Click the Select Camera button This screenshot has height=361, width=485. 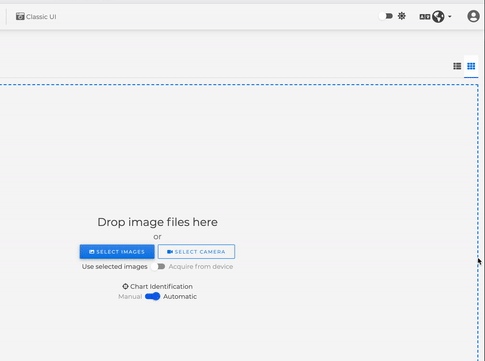pos(196,252)
